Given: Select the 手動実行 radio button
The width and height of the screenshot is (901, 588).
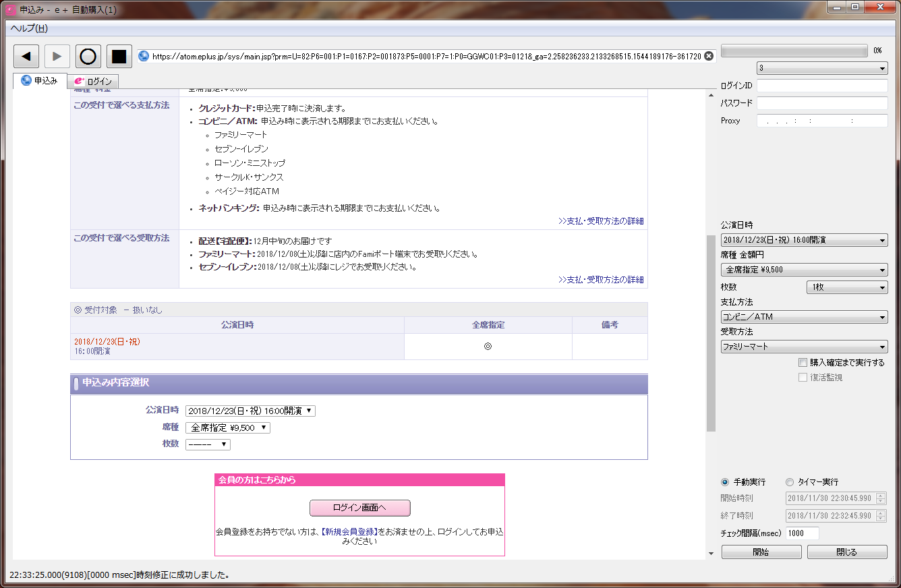Looking at the screenshot, I should pos(725,482).
